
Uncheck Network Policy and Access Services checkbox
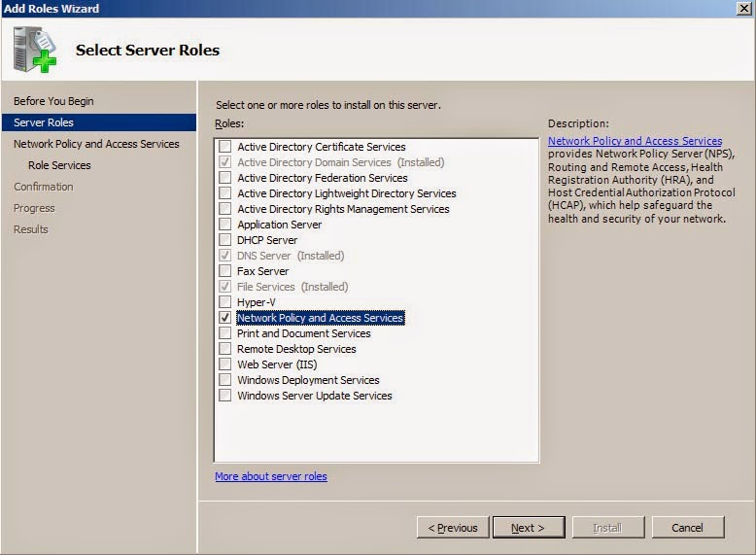pyautogui.click(x=224, y=317)
